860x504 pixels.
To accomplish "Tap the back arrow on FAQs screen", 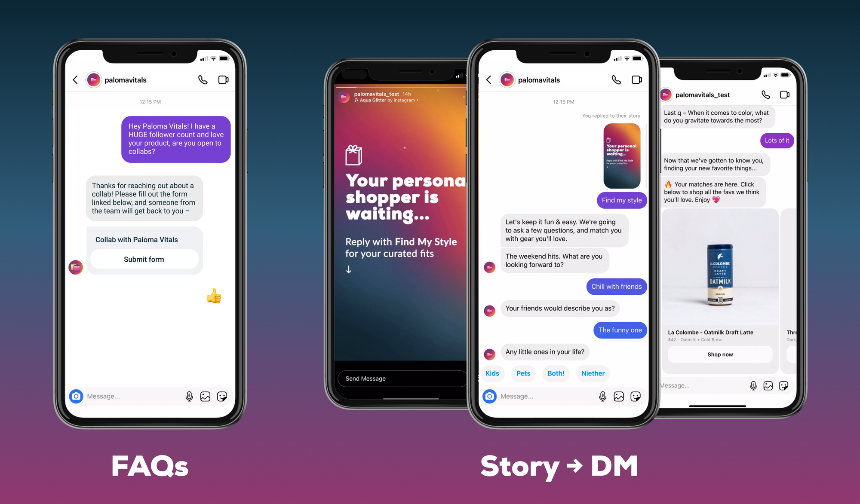I will point(76,79).
